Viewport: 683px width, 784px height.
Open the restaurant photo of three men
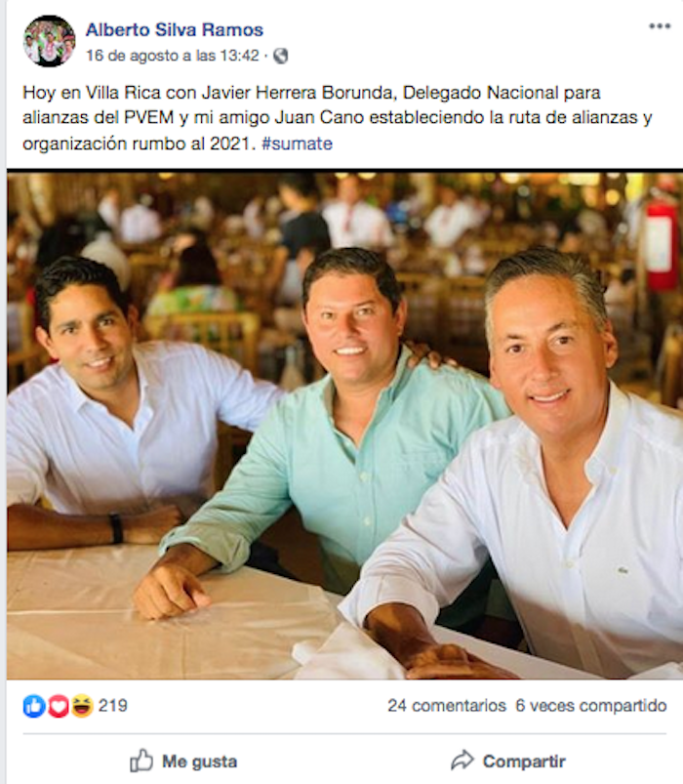pos(344,425)
